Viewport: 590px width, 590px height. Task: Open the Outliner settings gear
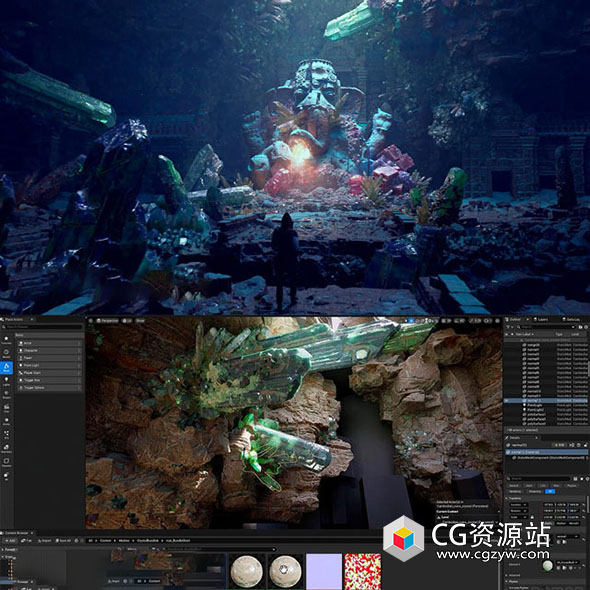pos(586,327)
